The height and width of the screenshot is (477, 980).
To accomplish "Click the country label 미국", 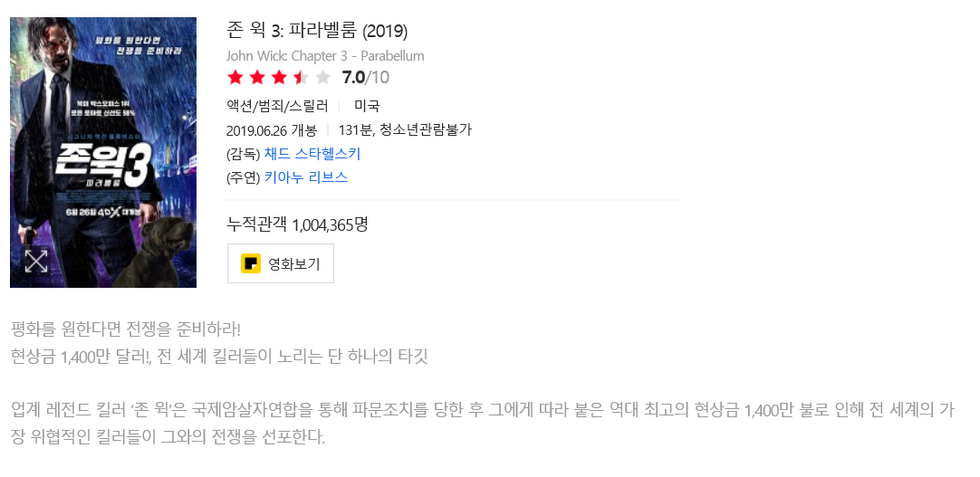I will pos(367,106).
